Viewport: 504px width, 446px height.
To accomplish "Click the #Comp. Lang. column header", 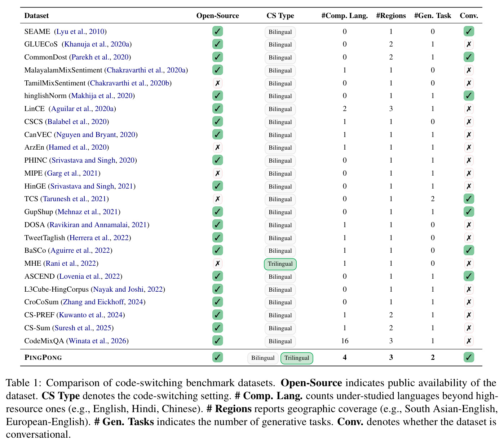I will pos(345,16).
